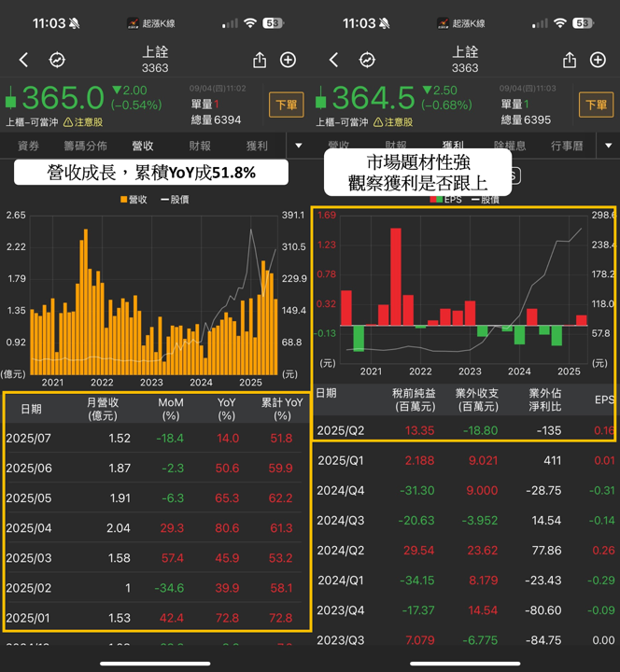Toggle 股價 line legend on revenue chart
Screen dimensions: 620x672
175,200
